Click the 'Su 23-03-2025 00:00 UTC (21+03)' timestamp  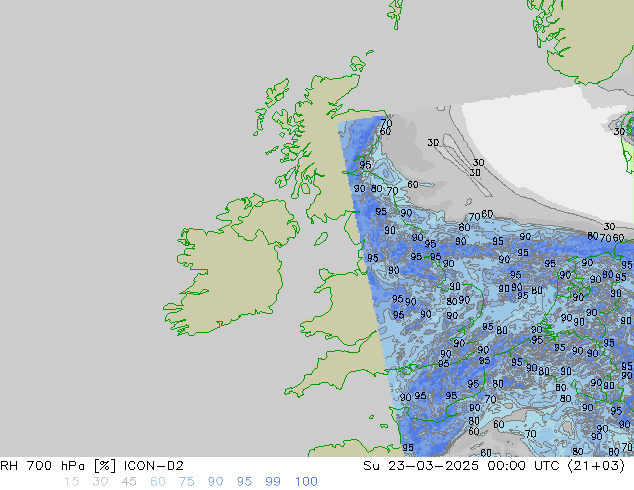[494, 466]
